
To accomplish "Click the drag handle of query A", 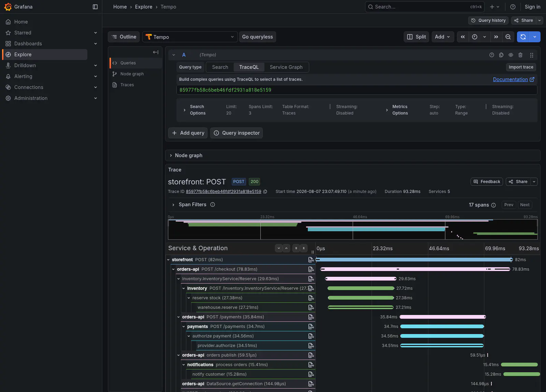I will (532, 55).
